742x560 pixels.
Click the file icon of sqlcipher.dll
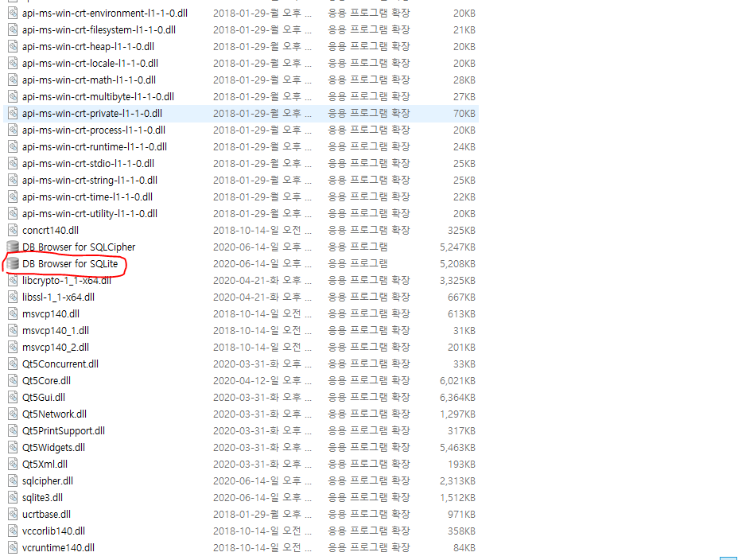click(14, 481)
